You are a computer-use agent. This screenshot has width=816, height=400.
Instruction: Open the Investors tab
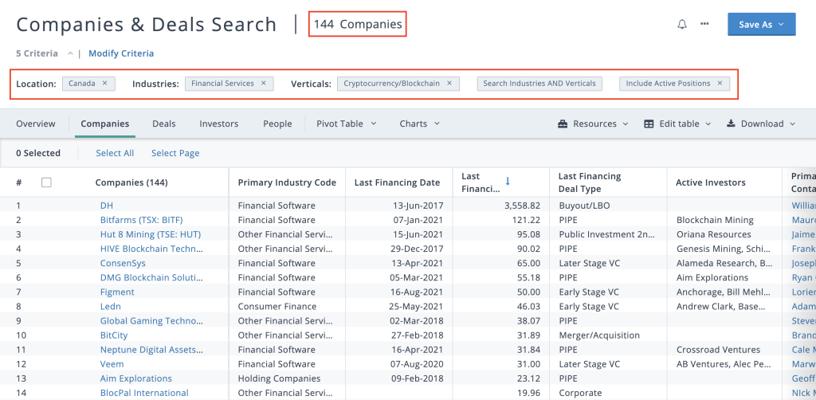(219, 124)
